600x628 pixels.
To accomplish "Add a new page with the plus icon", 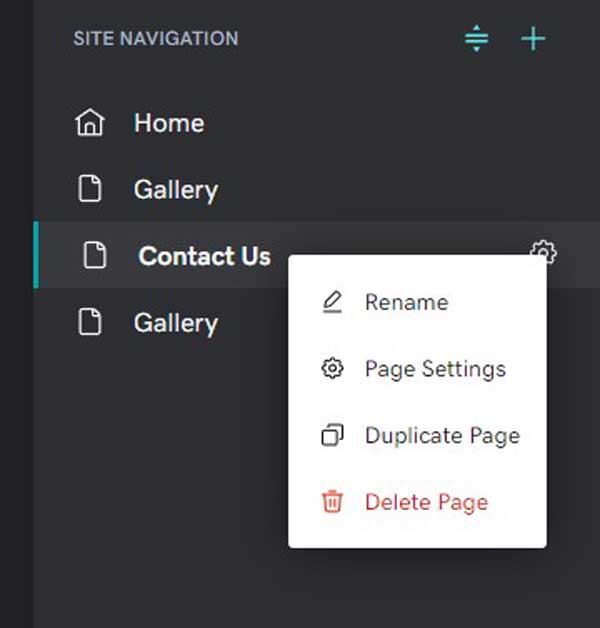I will (x=533, y=38).
